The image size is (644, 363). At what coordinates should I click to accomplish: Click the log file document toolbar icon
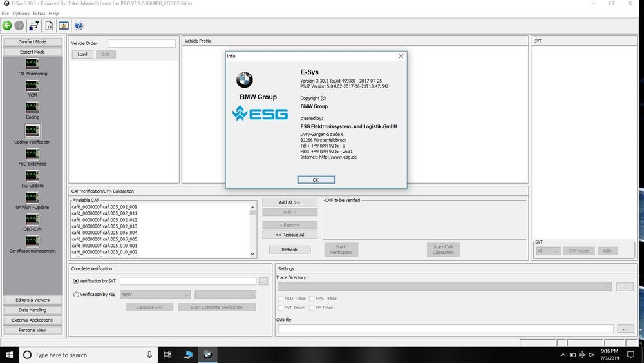pyautogui.click(x=50, y=26)
